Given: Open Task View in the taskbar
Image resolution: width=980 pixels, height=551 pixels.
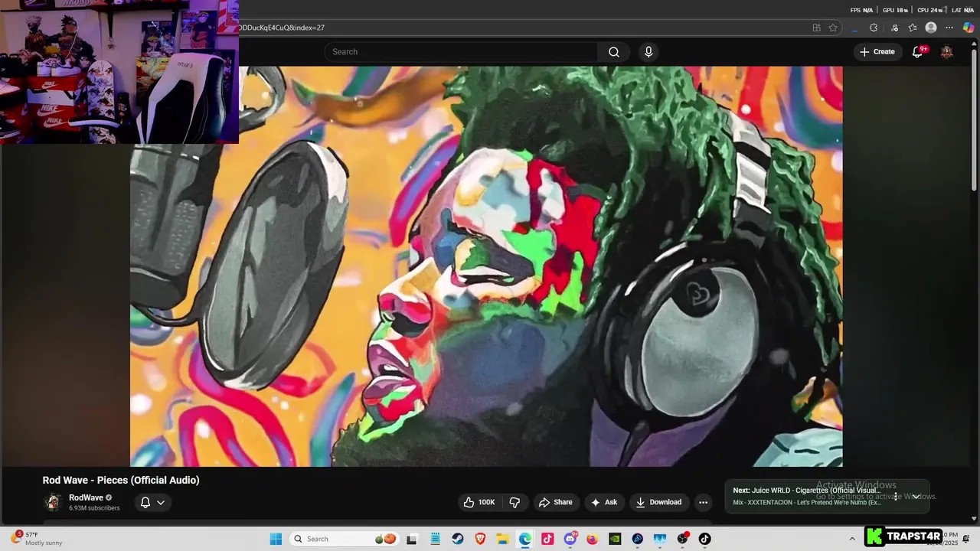Looking at the screenshot, I should point(412,539).
